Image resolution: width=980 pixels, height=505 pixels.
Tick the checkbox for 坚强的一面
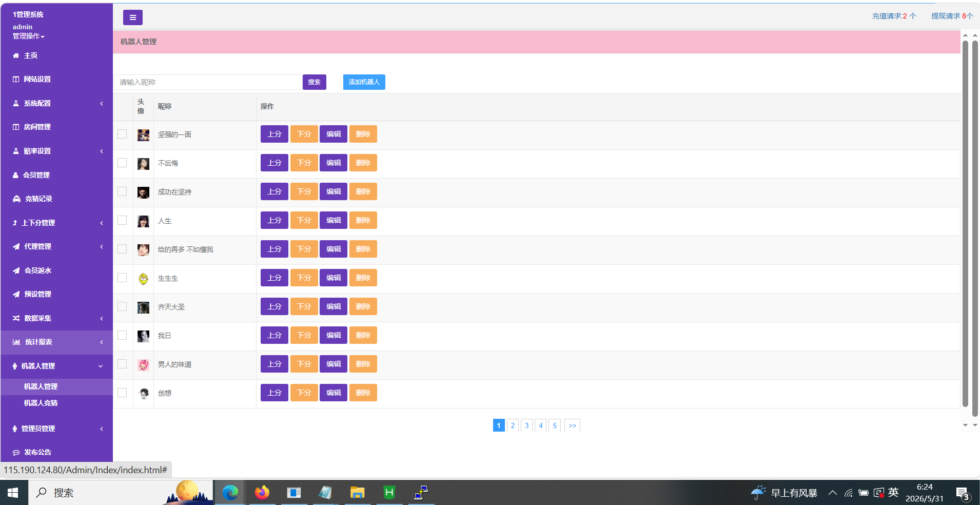pos(122,134)
